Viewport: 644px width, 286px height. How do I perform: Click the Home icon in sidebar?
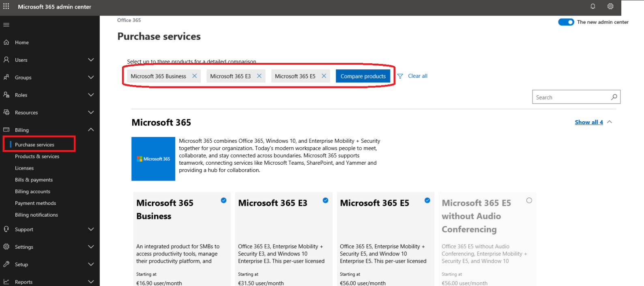6,42
